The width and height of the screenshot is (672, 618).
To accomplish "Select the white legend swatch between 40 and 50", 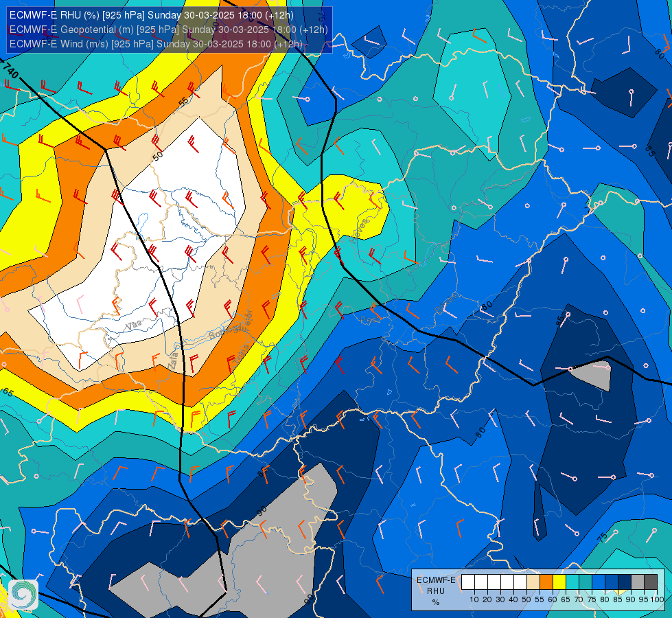I will click(520, 582).
